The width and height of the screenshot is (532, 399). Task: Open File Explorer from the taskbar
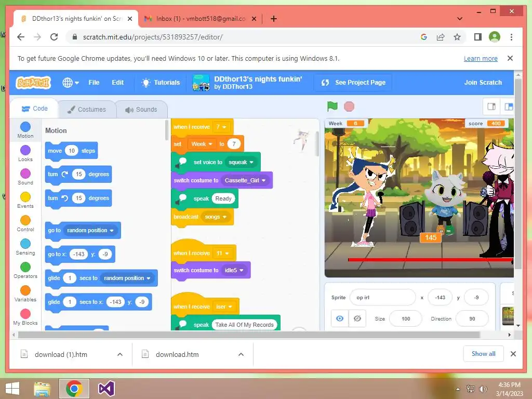(42, 389)
